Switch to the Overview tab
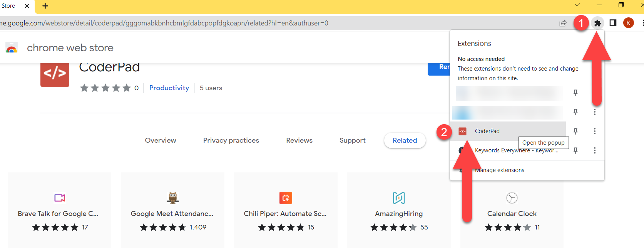Viewport: 644px width, 248px height. point(161,140)
